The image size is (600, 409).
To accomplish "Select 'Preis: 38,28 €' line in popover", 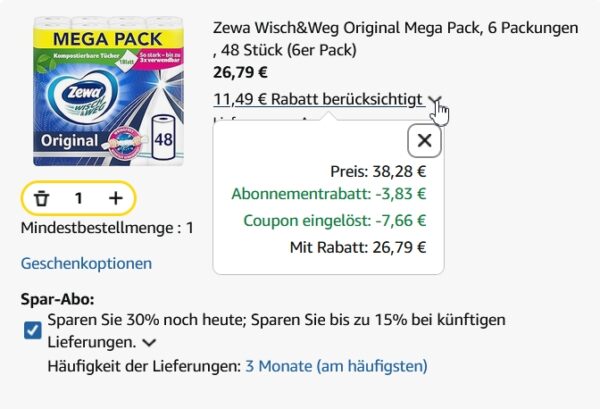I will tap(378, 171).
